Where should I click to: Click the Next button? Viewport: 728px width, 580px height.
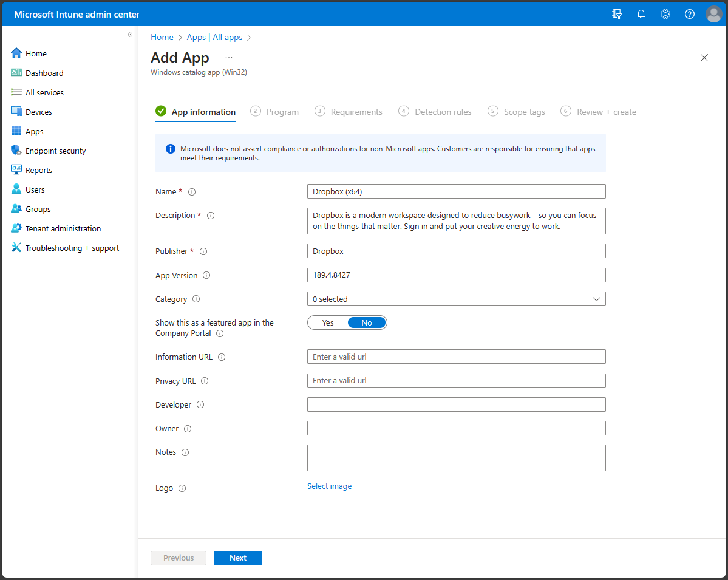238,558
